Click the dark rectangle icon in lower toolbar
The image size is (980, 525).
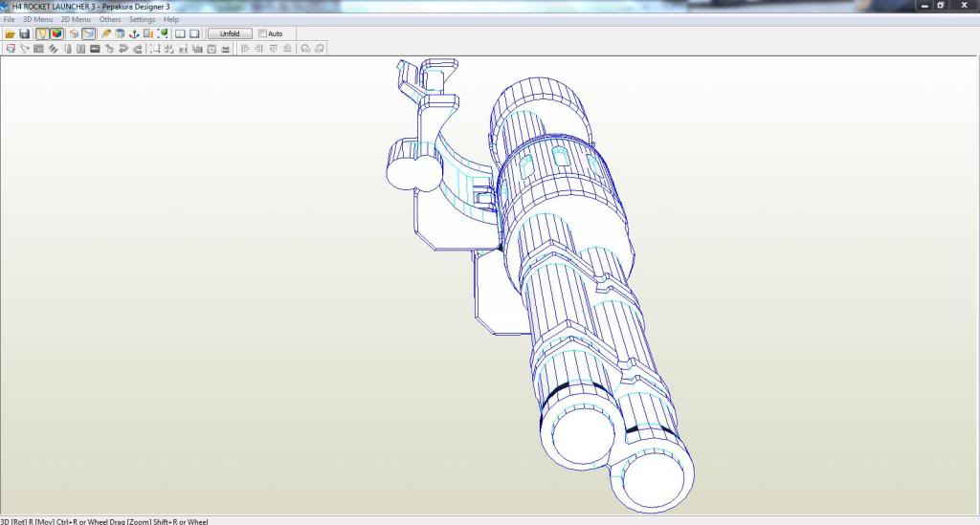[95, 49]
